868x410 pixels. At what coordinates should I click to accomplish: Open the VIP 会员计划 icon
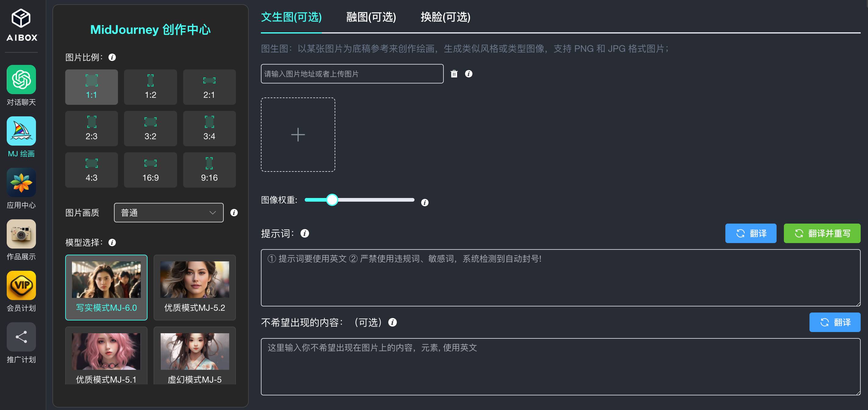point(21,285)
